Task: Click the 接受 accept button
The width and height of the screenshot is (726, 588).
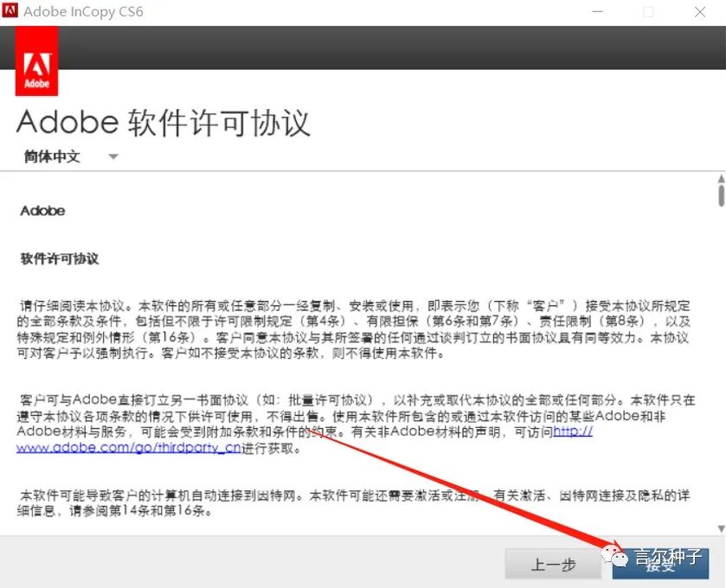Action: click(x=660, y=564)
